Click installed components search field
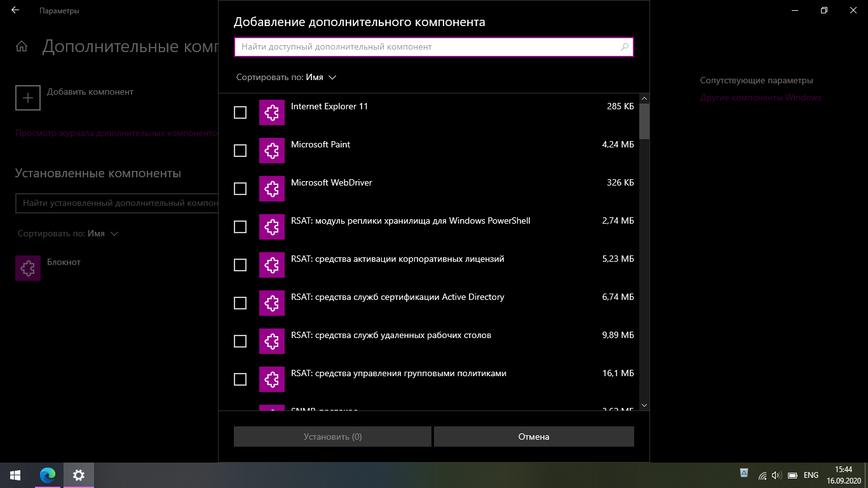 117,203
